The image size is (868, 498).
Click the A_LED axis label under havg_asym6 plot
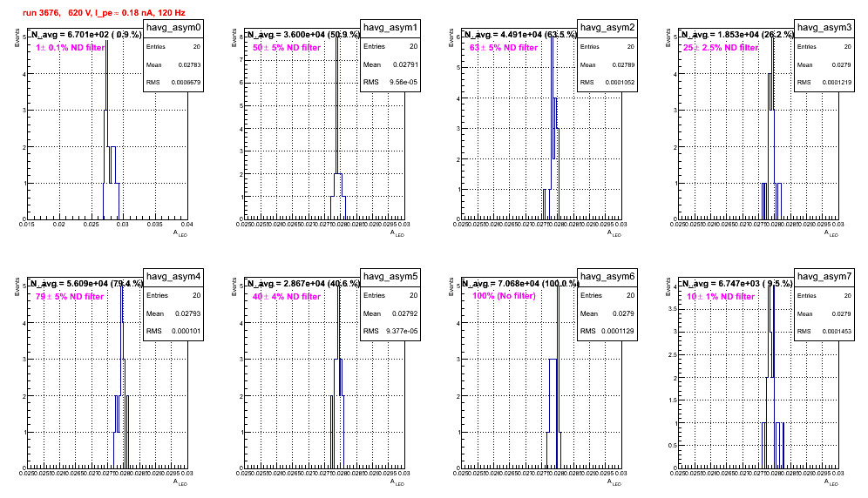(x=614, y=482)
